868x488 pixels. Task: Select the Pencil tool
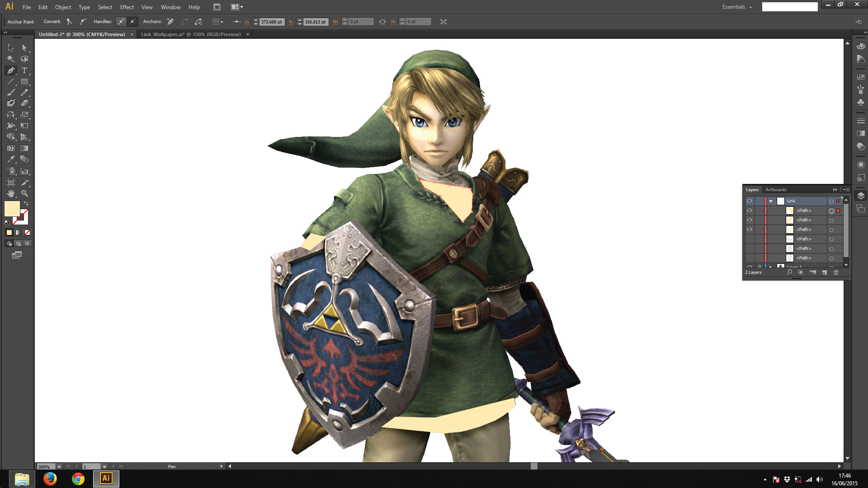[x=24, y=93]
